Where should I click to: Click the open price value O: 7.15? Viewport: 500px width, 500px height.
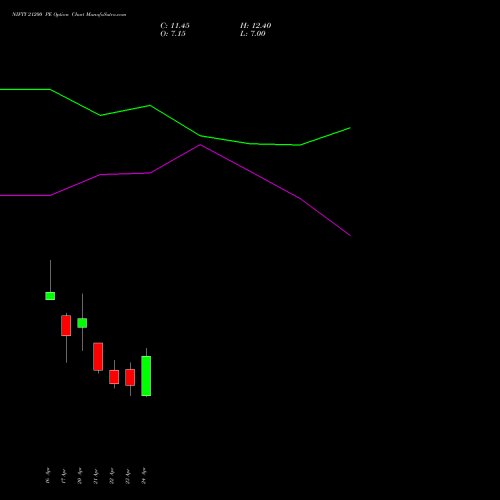point(173,34)
